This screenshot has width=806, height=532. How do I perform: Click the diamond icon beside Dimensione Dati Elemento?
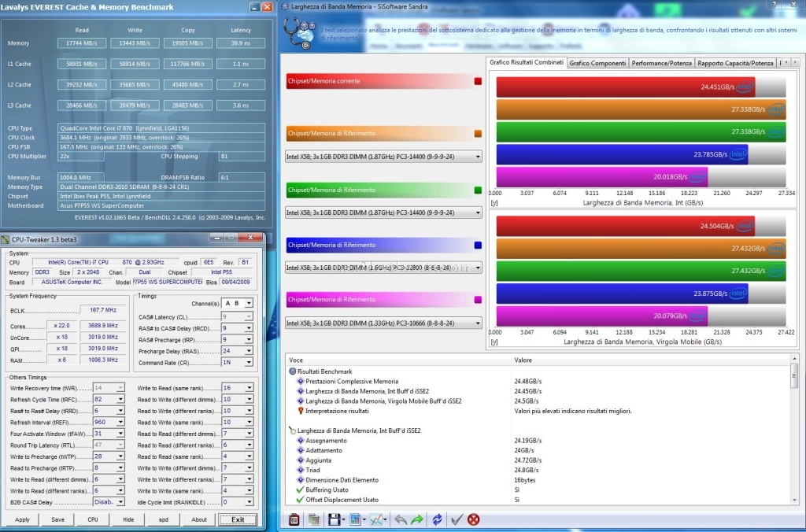coord(301,480)
